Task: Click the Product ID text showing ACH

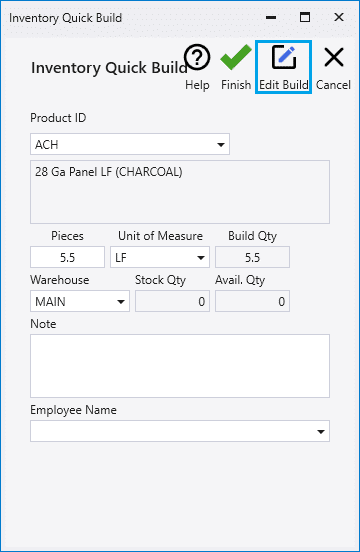Action: 47,145
